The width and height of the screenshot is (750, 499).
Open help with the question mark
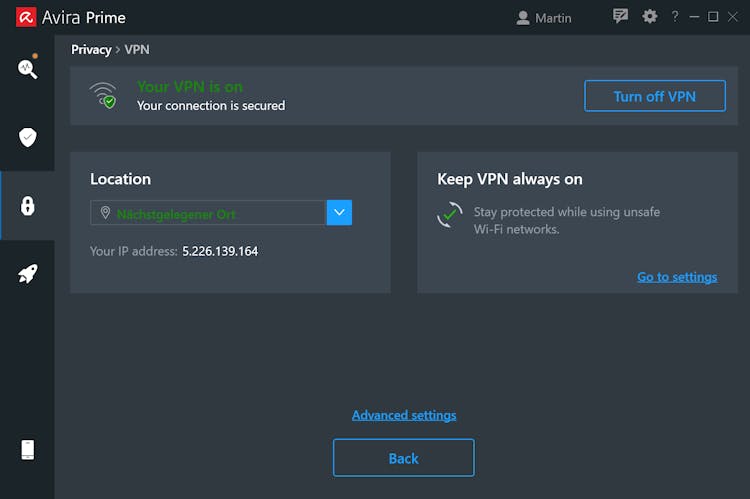click(675, 16)
